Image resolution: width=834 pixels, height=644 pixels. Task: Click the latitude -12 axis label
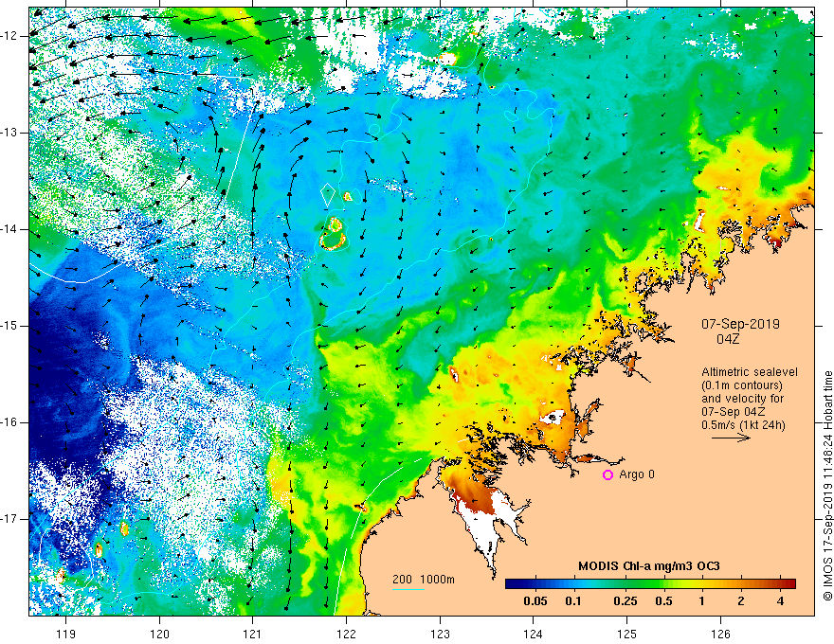point(10,36)
